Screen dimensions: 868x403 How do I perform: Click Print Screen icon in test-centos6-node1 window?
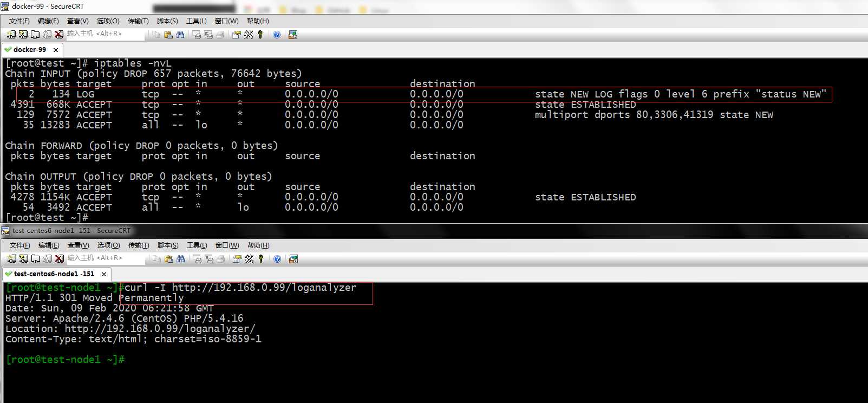coord(197,258)
